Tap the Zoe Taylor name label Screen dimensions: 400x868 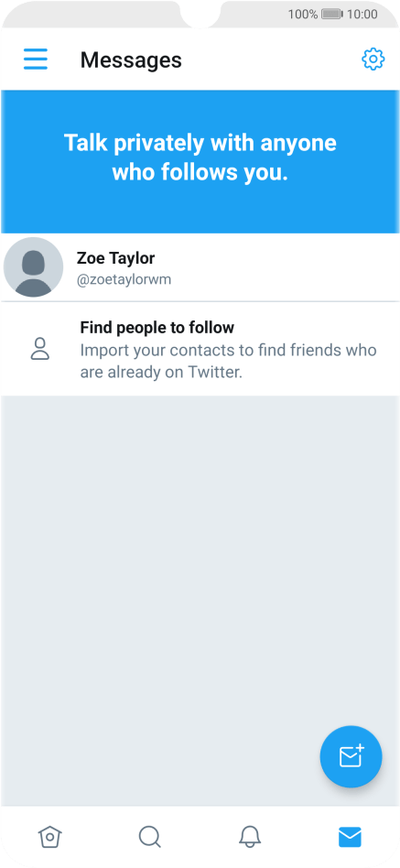115,258
